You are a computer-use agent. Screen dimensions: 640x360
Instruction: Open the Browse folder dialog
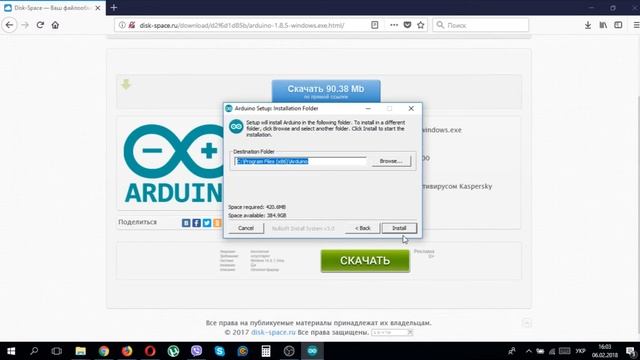[391, 161]
